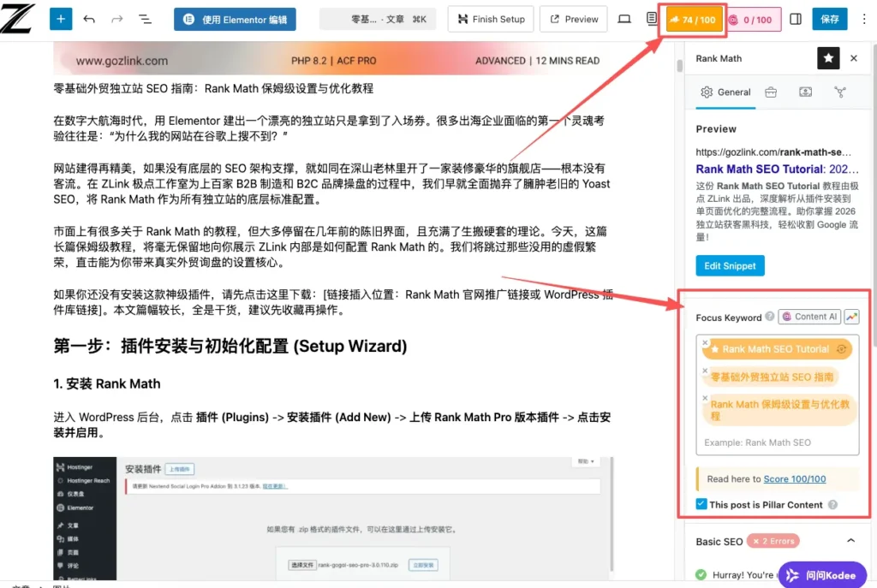
Task: Select the General tab in Rank Math
Action: (726, 92)
